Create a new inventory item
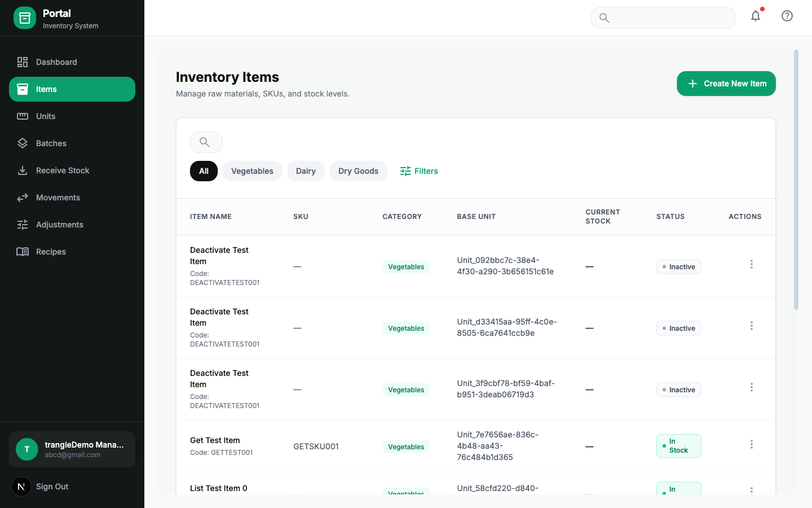Viewport: 812px width, 508px height. (x=726, y=84)
